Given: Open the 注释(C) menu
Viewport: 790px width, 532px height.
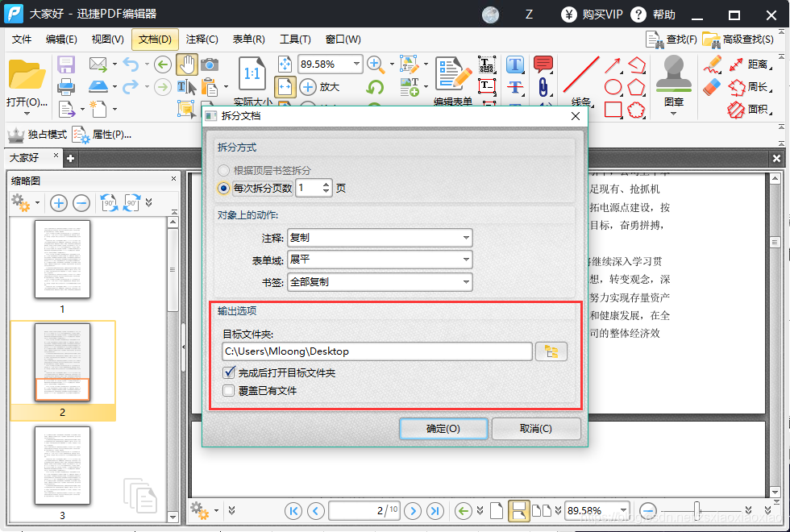Looking at the screenshot, I should coord(202,39).
